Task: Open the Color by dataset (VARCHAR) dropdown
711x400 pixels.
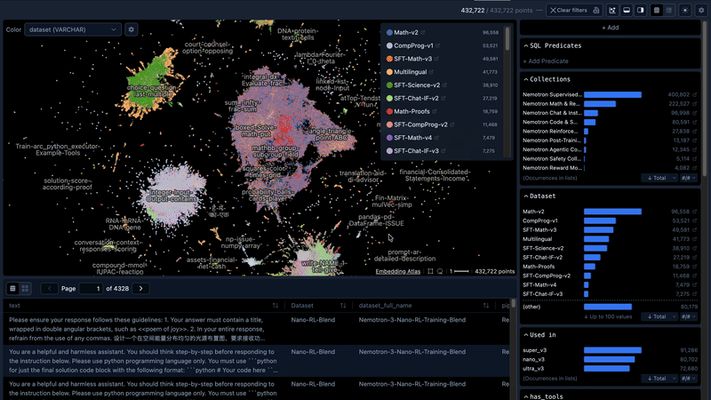Action: coord(73,29)
